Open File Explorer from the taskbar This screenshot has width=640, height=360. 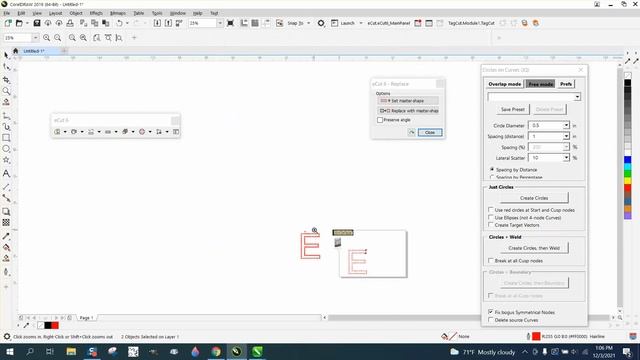(x=71, y=351)
